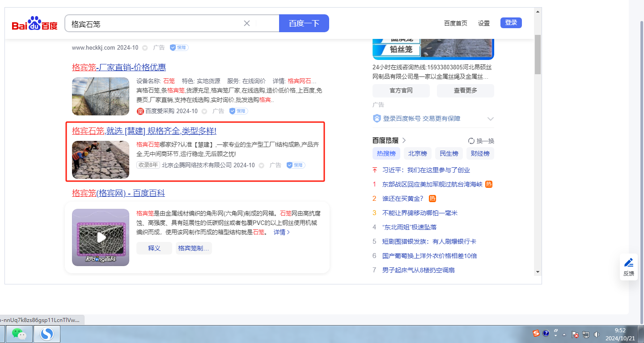Open headline 东部战区回应美加军舰过航台湾海峡

(x=432, y=184)
